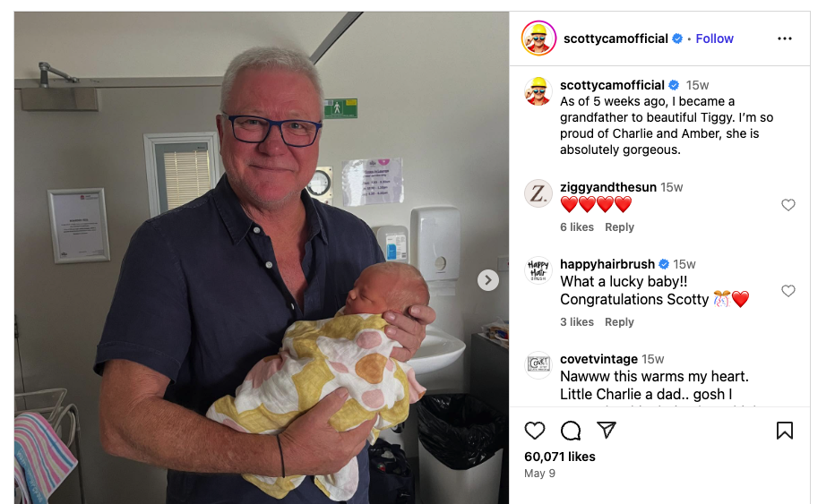Click the photo of man holding baby
The height and width of the screenshot is (504, 835).
coord(262,258)
